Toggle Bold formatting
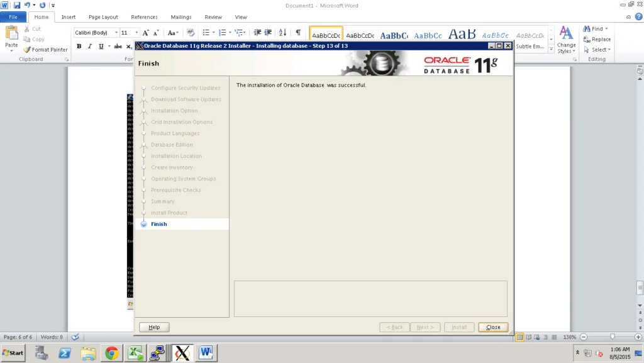The width and height of the screenshot is (644, 363). pyautogui.click(x=79, y=47)
